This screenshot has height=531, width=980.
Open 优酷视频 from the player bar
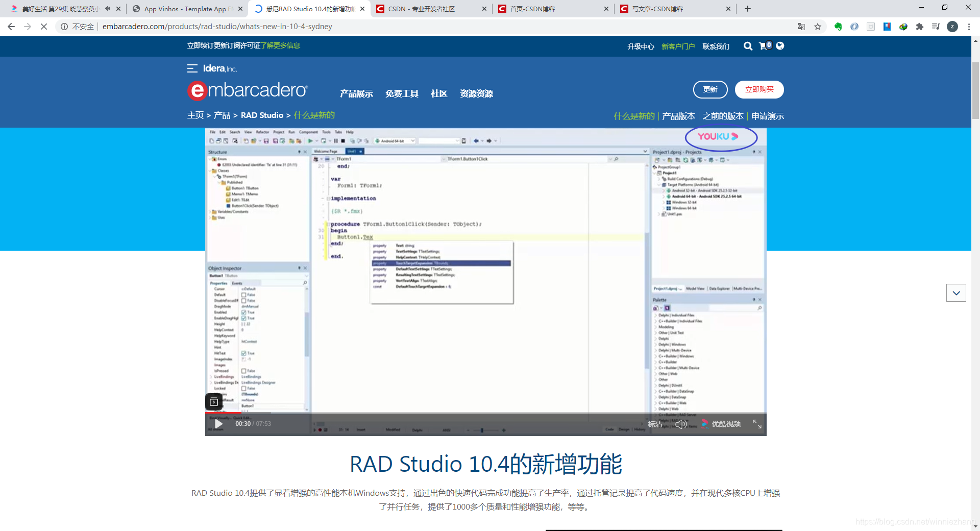721,424
